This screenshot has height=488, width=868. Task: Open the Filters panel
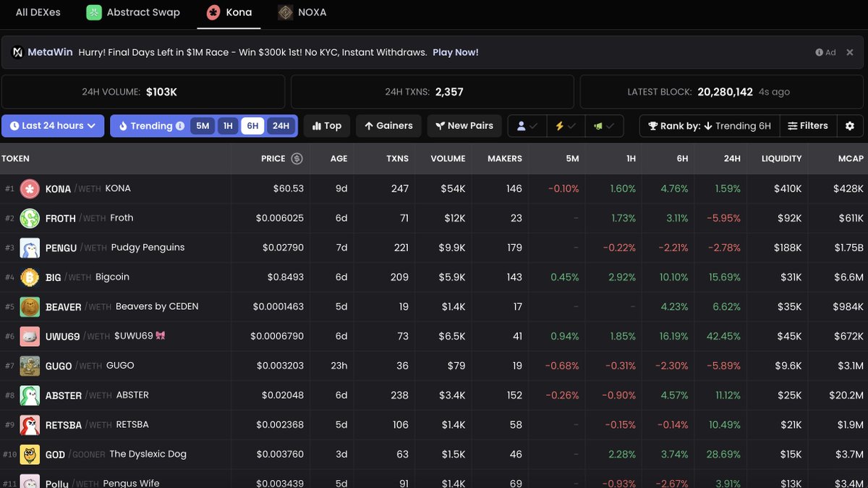pos(807,126)
